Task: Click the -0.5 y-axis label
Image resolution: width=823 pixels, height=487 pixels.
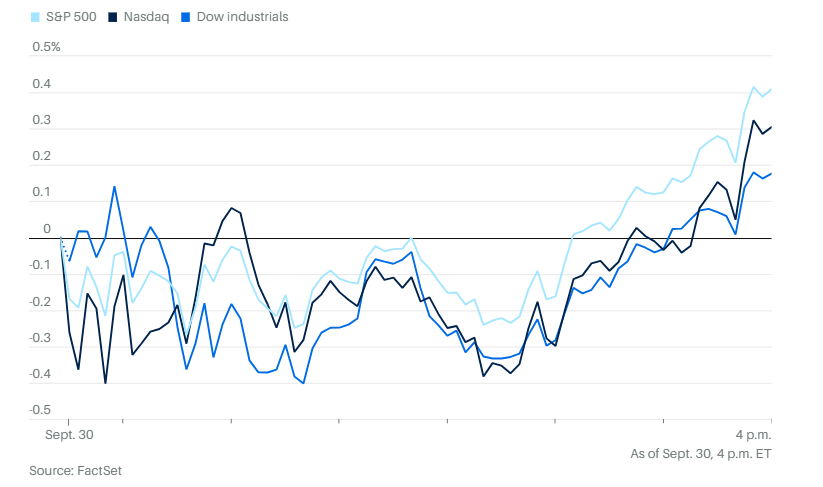Action: pyautogui.click(x=39, y=410)
